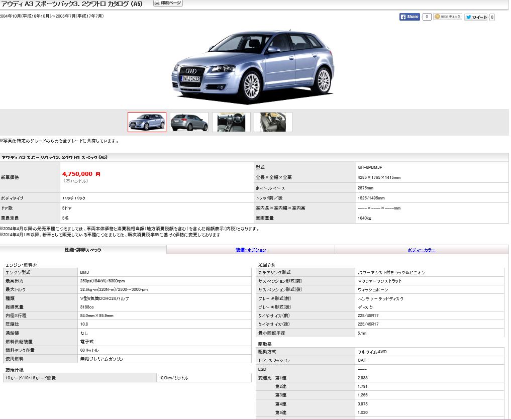Screen dimensions: 511x420
Task: Click the fuel tank value 60リットル
Action: (89, 350)
